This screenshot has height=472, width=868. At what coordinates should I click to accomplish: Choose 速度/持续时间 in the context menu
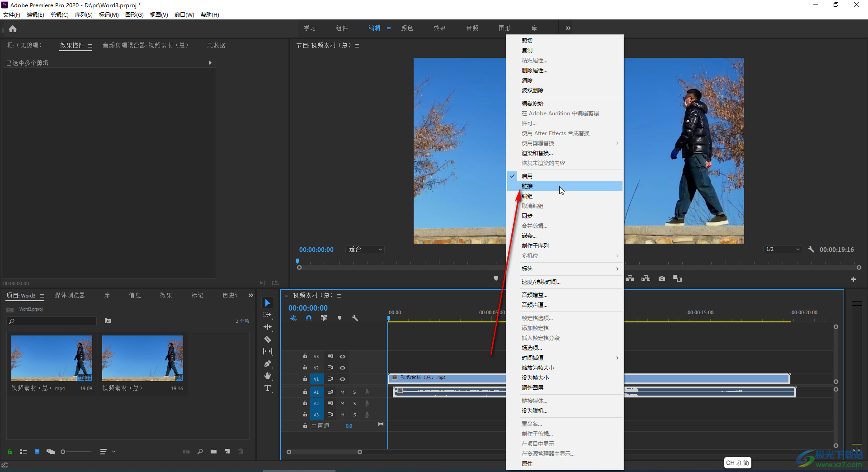pos(565,282)
